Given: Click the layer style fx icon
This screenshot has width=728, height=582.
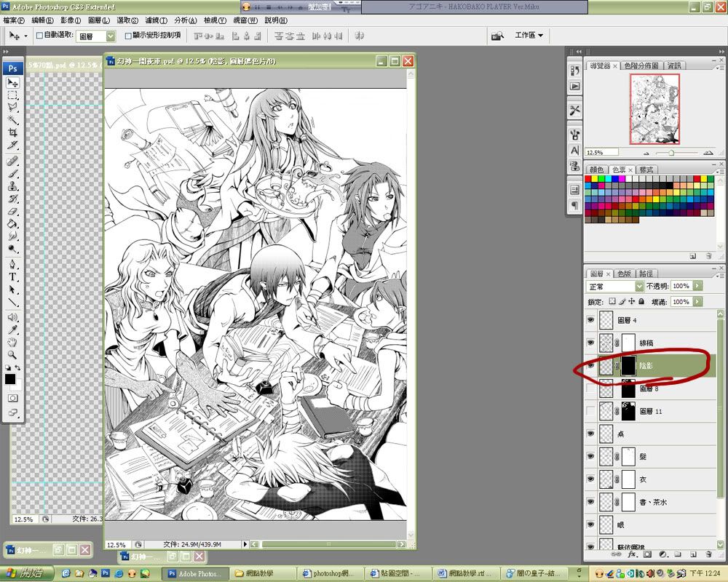Looking at the screenshot, I should click(x=632, y=554).
